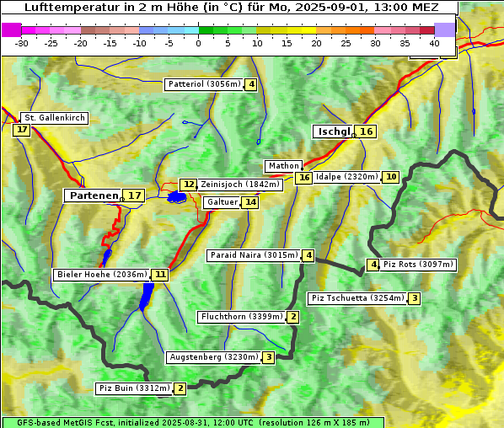The image size is (504, 428).
Task: Click the 2 value beside Fluchthorn
Action: [292, 317]
